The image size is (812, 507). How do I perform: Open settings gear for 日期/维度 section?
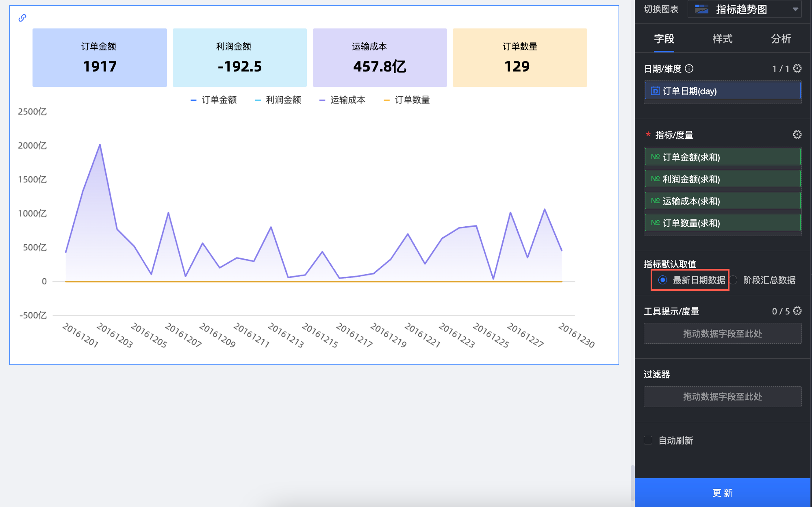tap(797, 68)
